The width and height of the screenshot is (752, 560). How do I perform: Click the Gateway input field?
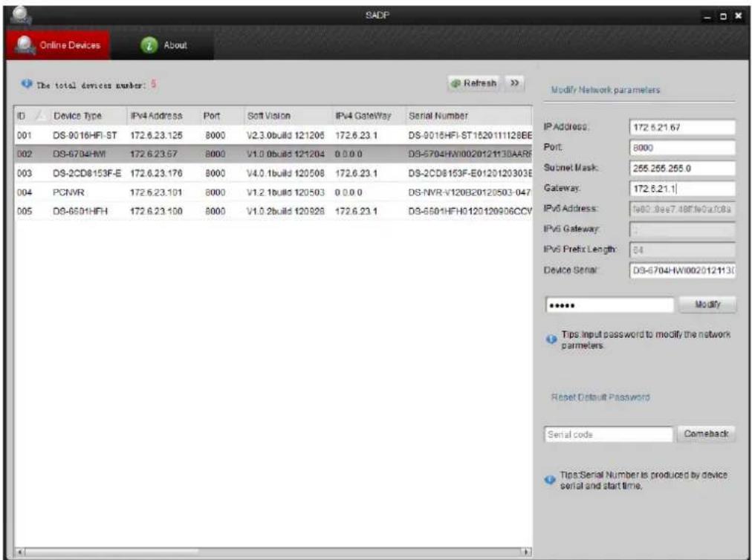point(682,189)
